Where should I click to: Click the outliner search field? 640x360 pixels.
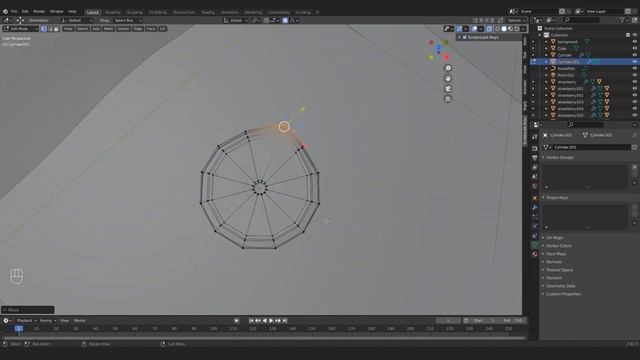coord(581,20)
